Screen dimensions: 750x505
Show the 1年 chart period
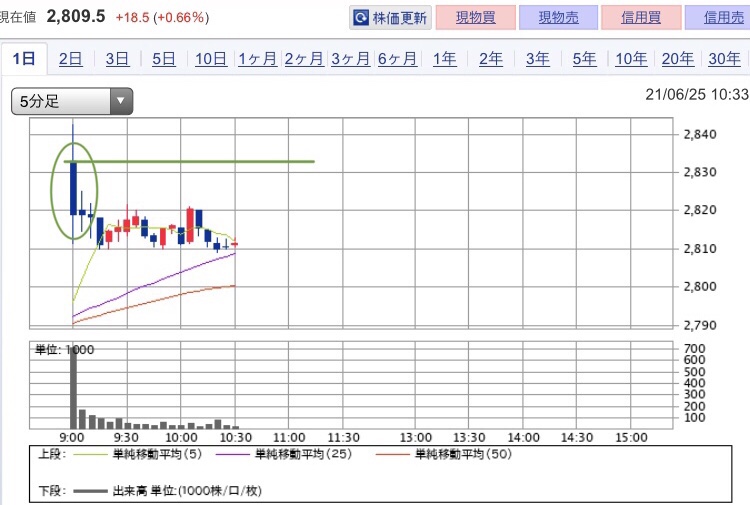pos(444,59)
